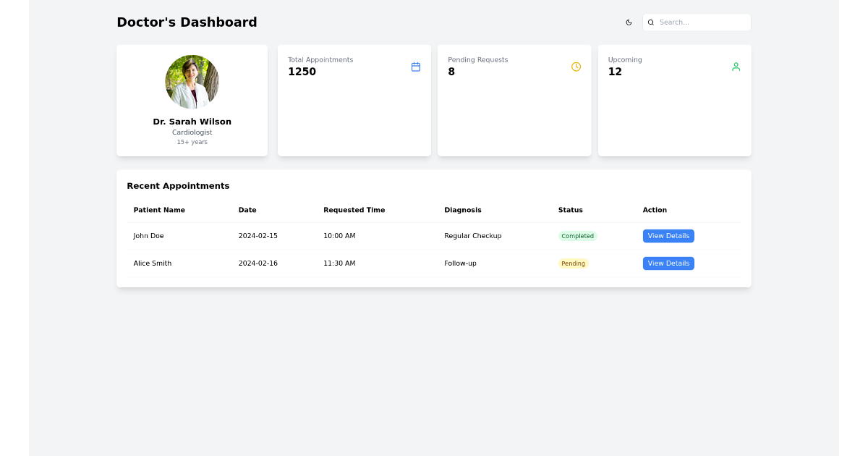Click the Completed status badge for John Doe
This screenshot has width=868, height=456.
577,235
